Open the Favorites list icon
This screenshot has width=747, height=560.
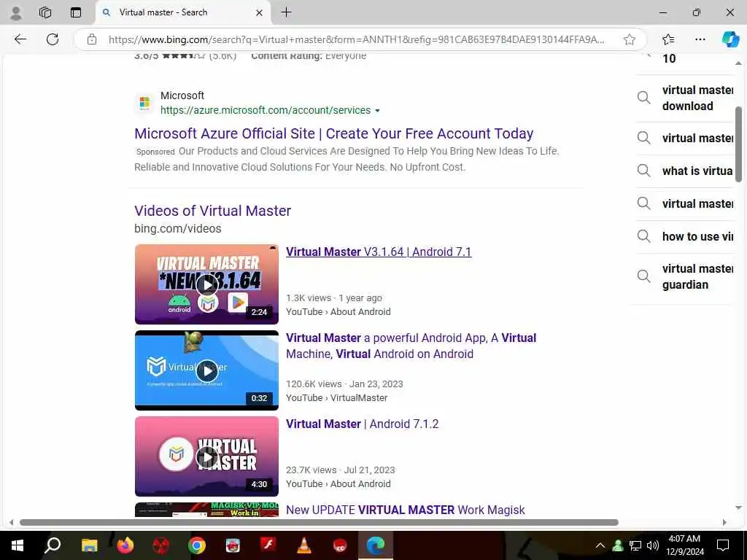668,39
